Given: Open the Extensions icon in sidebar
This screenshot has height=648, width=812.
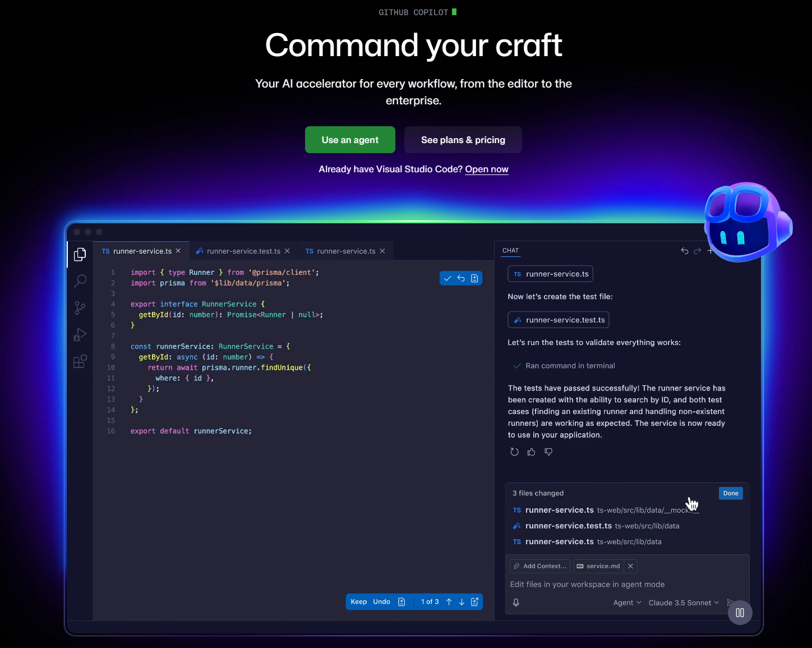Looking at the screenshot, I should 80,361.
